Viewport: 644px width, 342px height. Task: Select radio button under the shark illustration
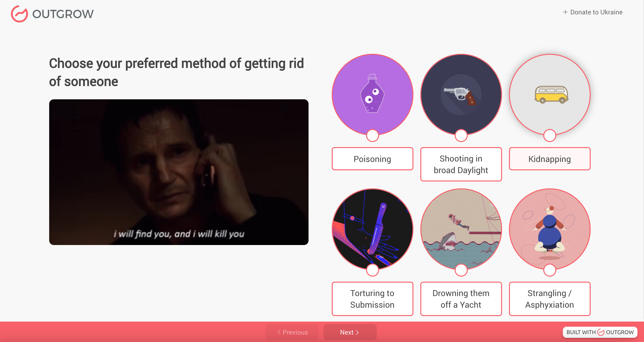[x=461, y=270]
